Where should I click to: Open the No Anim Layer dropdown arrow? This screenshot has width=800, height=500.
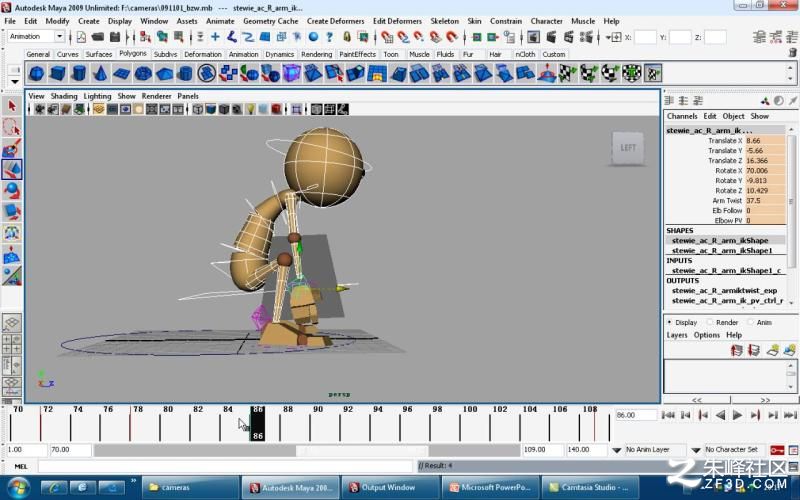[616, 450]
